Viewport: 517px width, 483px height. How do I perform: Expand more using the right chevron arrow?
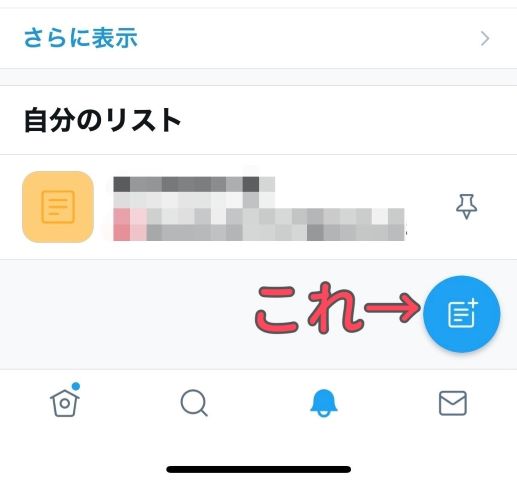(485, 39)
